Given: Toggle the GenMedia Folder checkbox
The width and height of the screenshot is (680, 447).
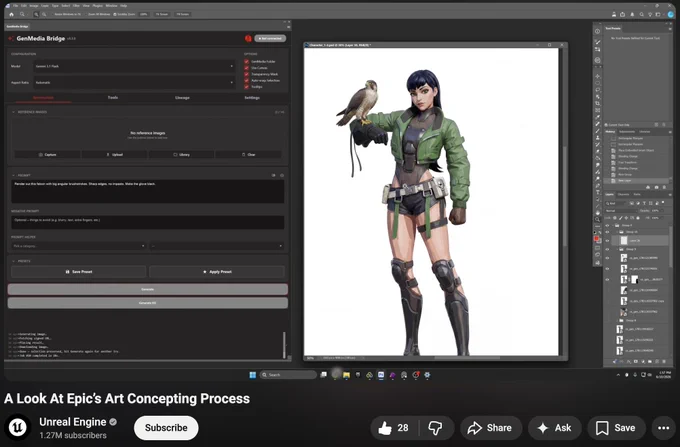Looking at the screenshot, I should [246, 62].
